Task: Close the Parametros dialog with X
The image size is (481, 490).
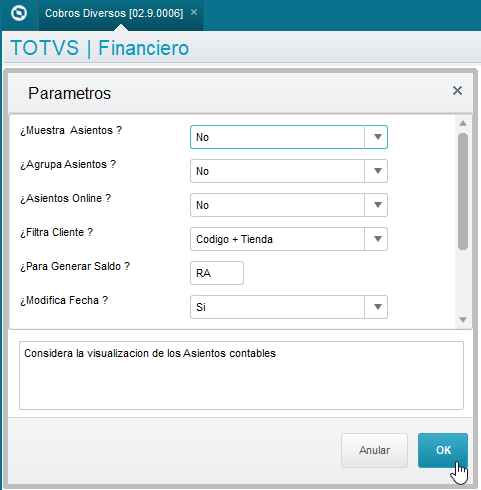Action: click(x=457, y=90)
